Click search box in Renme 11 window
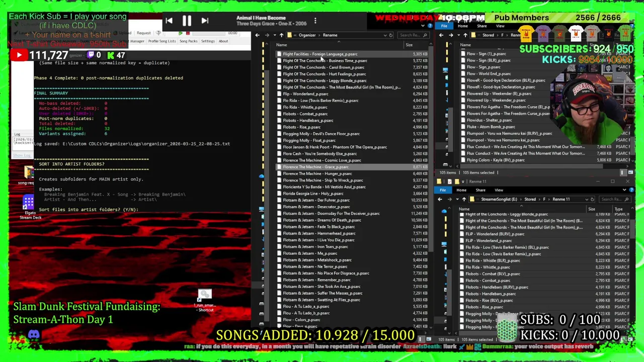 (x=615, y=199)
